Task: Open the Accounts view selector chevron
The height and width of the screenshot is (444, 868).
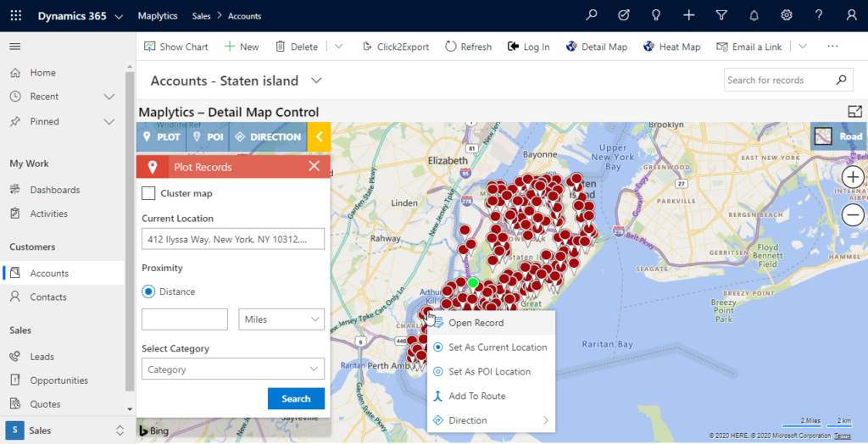Action: [x=316, y=80]
